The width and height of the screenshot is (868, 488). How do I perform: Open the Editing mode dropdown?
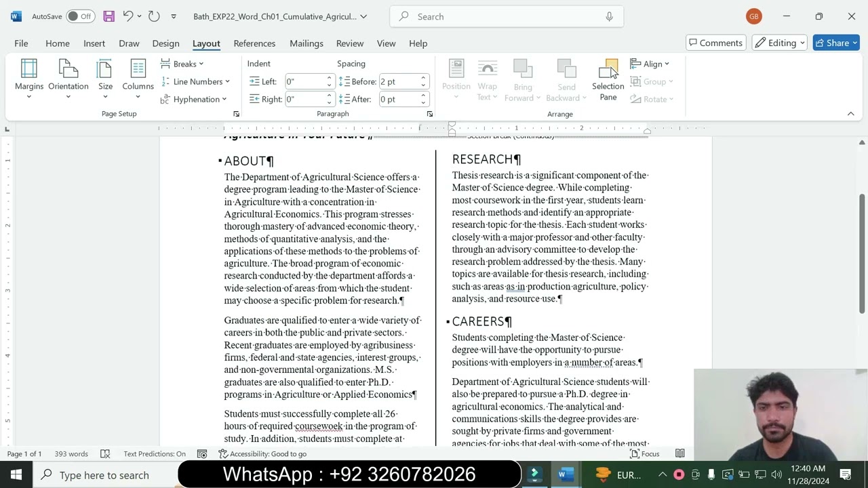[780, 43]
